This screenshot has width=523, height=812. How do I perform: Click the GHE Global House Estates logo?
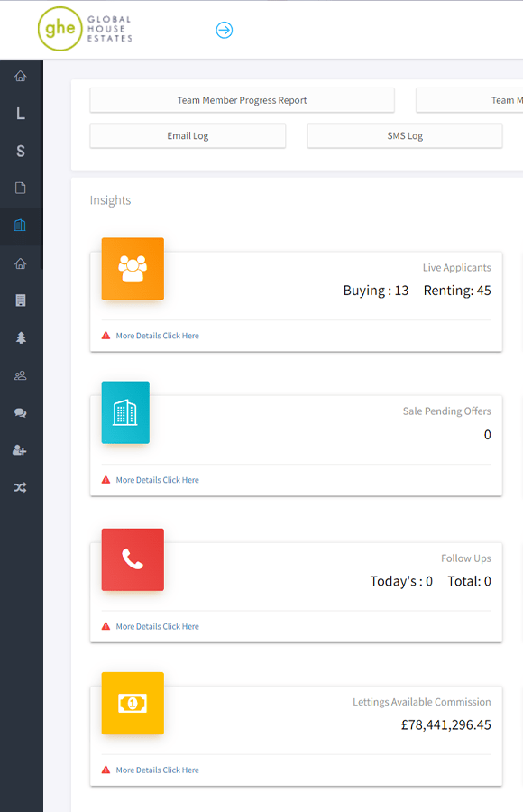click(x=85, y=29)
